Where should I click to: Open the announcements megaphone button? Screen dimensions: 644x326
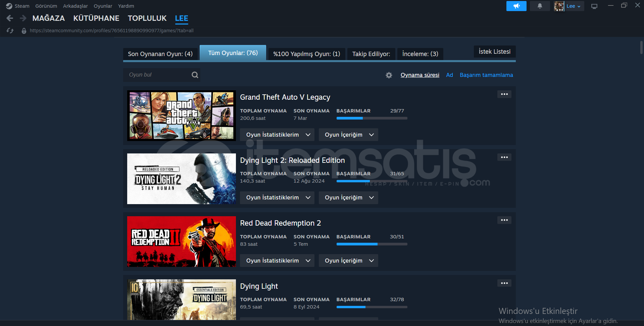(516, 6)
